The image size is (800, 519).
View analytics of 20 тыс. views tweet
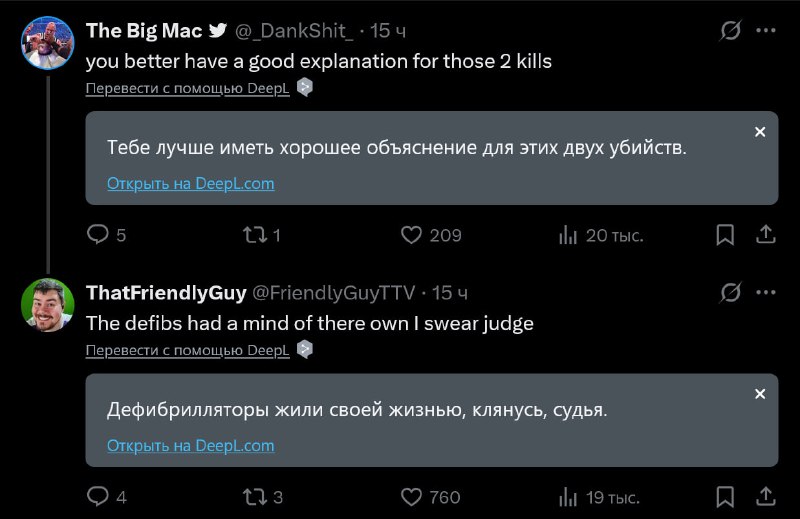point(568,235)
